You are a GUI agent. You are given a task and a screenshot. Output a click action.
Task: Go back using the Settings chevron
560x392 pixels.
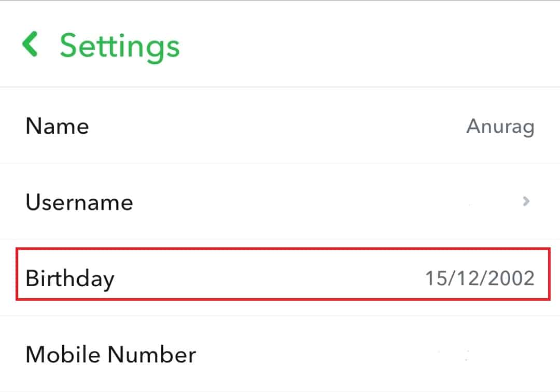tap(30, 44)
